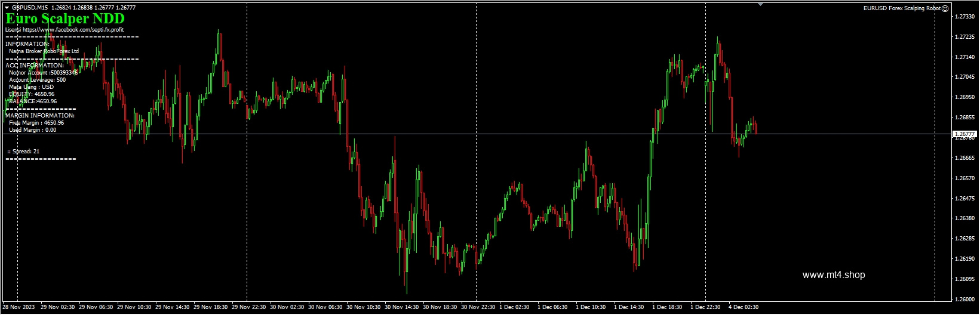Click the 1 Dec 18:30 label on time axis

[667, 307]
